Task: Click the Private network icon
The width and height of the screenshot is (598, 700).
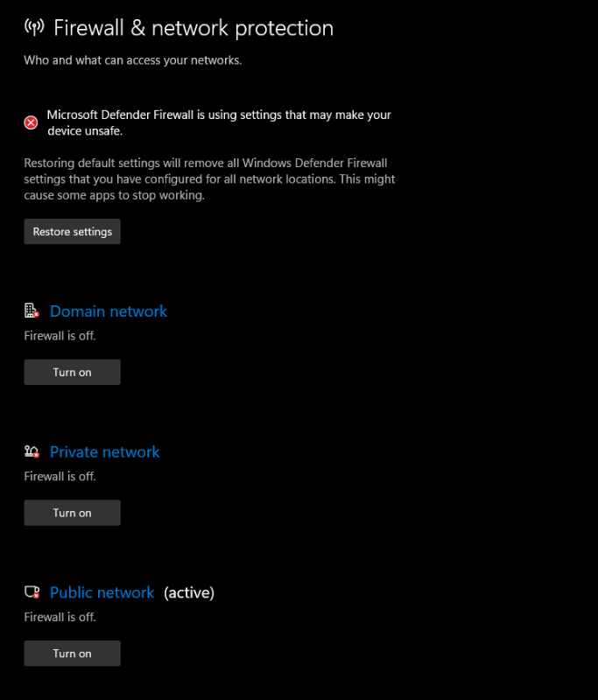Action: [32, 451]
